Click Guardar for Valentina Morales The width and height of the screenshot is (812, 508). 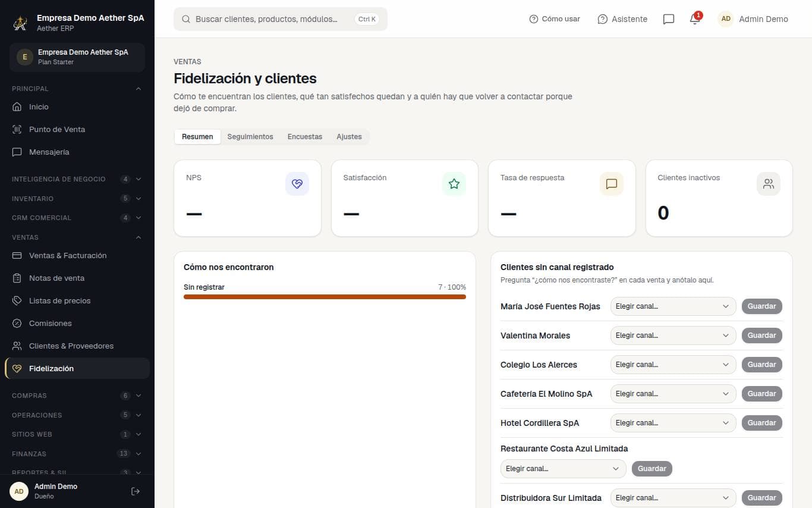click(x=762, y=335)
